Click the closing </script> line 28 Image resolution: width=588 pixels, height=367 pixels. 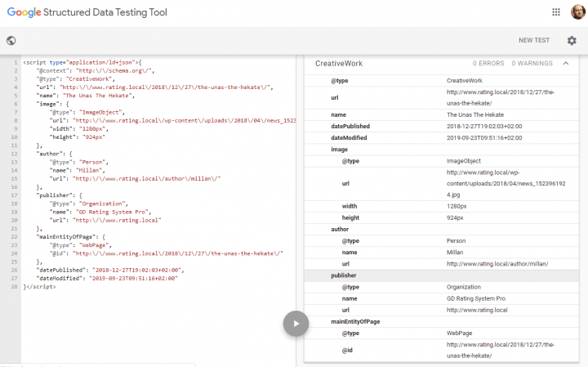[x=39, y=287]
